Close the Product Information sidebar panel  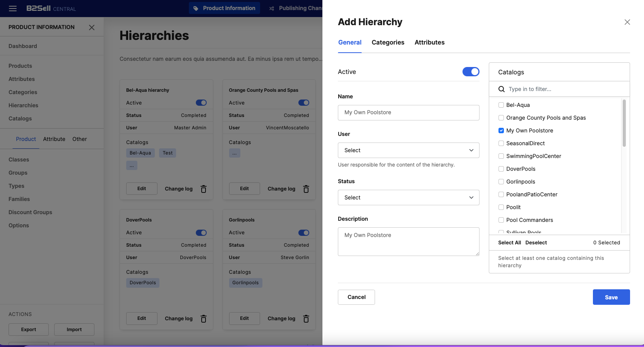coord(92,27)
